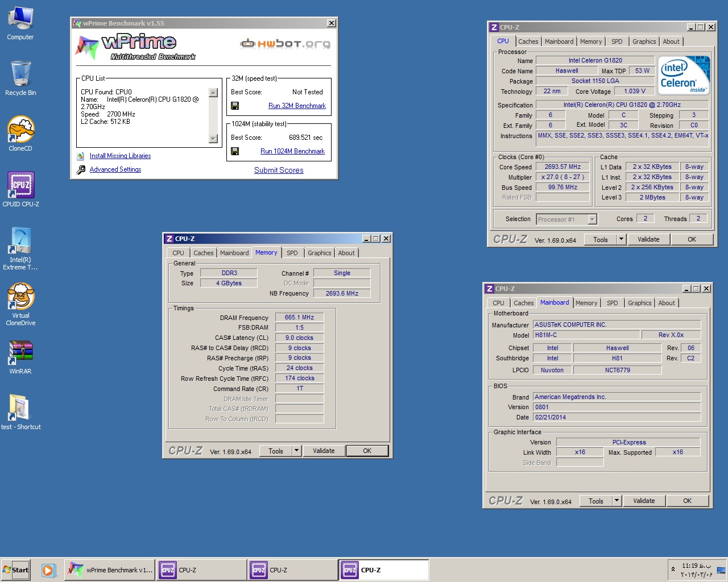Click the wrench icon for Advanced Settings
Screen dimensions: 728x582
(x=81, y=169)
